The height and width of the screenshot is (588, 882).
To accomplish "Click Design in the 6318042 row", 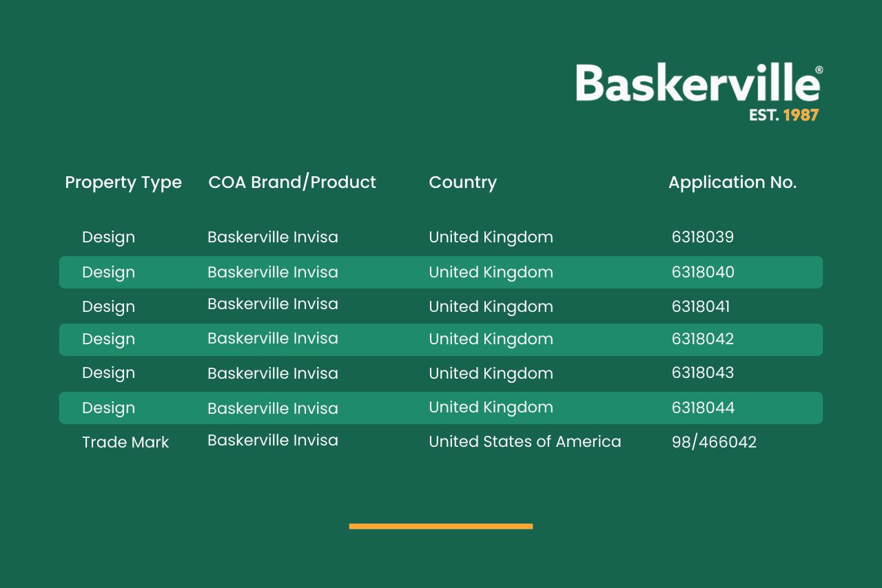I will pos(108,339).
